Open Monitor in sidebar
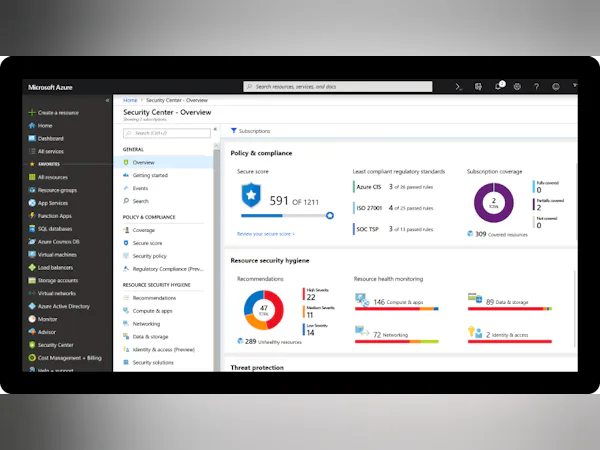This screenshot has height=450, width=600. pos(43,319)
